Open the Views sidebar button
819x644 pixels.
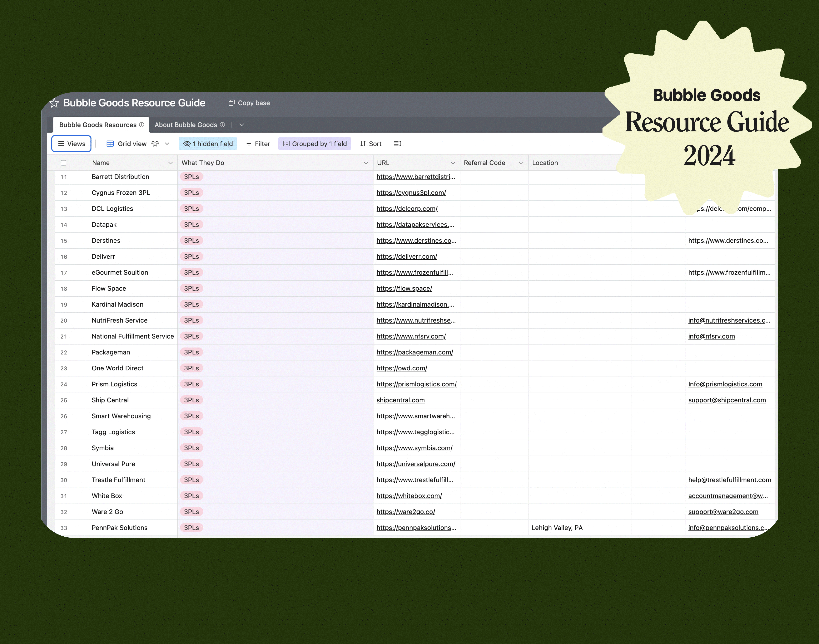coord(71,144)
